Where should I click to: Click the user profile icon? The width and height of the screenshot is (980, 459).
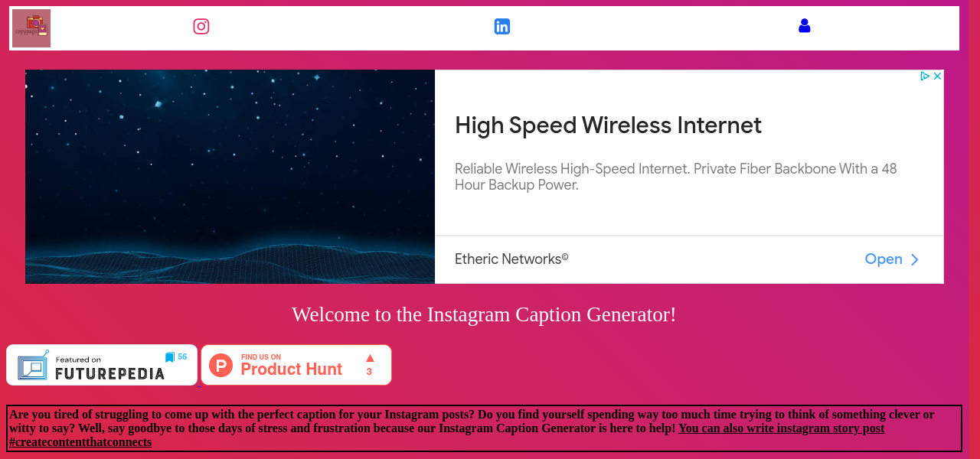[x=804, y=26]
